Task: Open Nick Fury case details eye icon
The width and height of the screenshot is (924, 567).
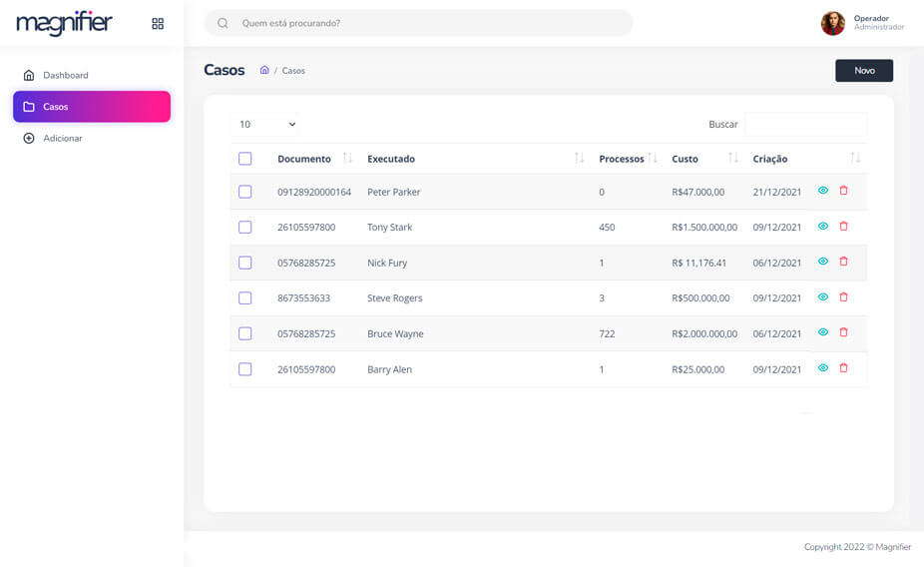Action: tap(823, 262)
